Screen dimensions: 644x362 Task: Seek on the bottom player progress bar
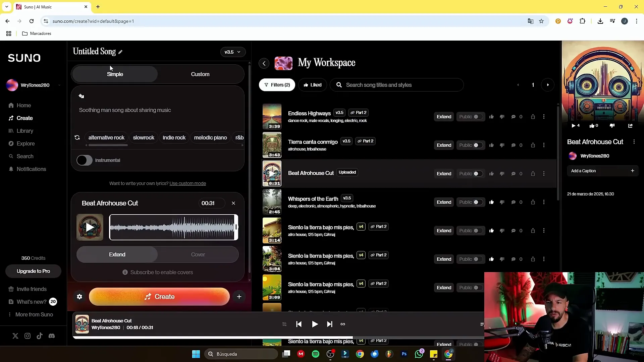tap(278, 338)
